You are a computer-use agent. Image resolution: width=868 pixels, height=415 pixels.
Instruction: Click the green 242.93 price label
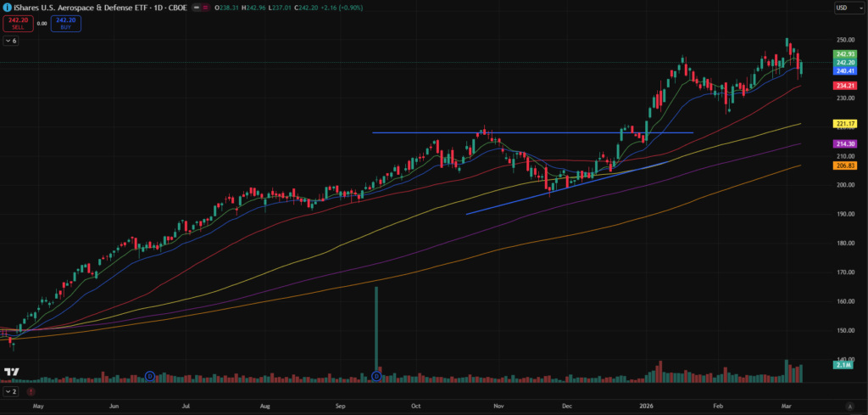[844, 54]
